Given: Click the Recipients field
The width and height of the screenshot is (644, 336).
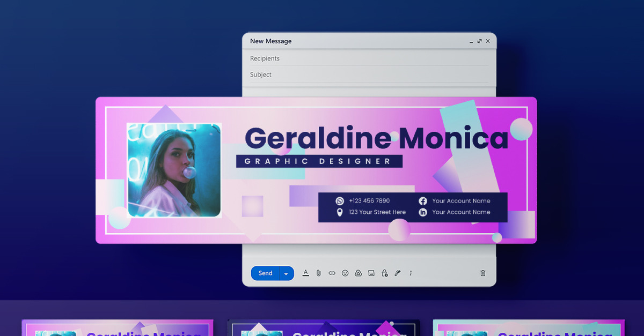Looking at the screenshot, I should [322, 58].
